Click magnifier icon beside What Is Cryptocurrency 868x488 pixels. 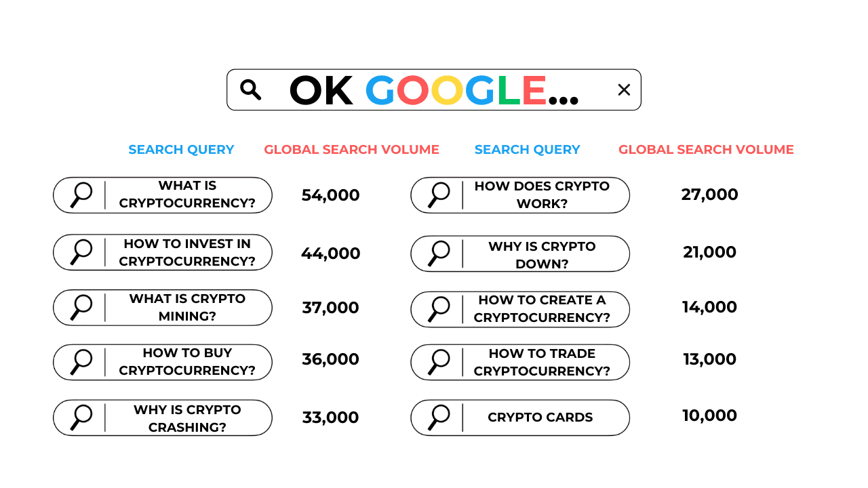tap(81, 195)
